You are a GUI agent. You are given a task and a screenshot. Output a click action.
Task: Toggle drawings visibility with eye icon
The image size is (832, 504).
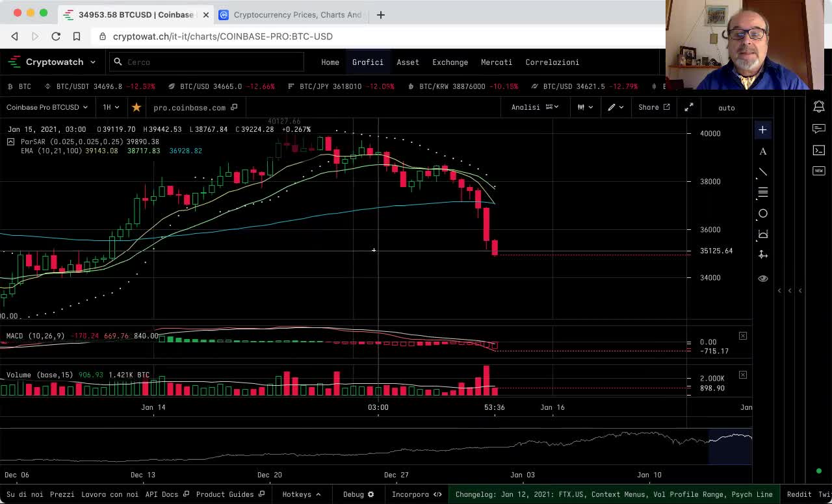[763, 279]
